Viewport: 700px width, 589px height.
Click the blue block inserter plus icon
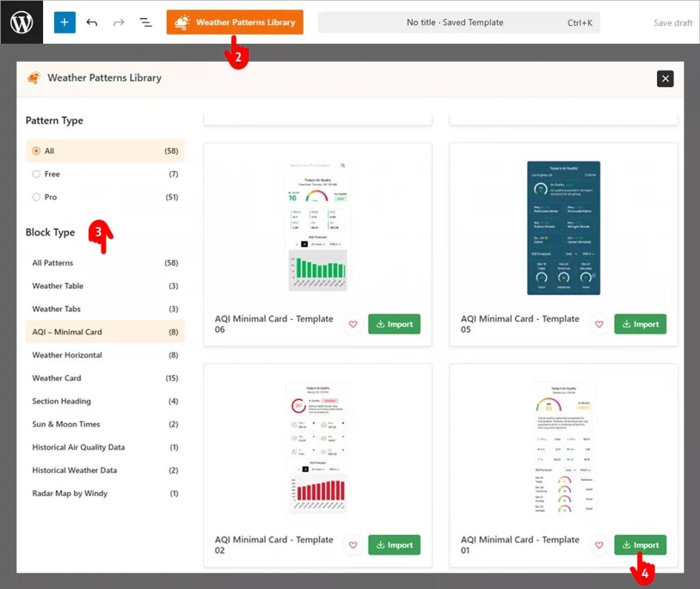64,22
